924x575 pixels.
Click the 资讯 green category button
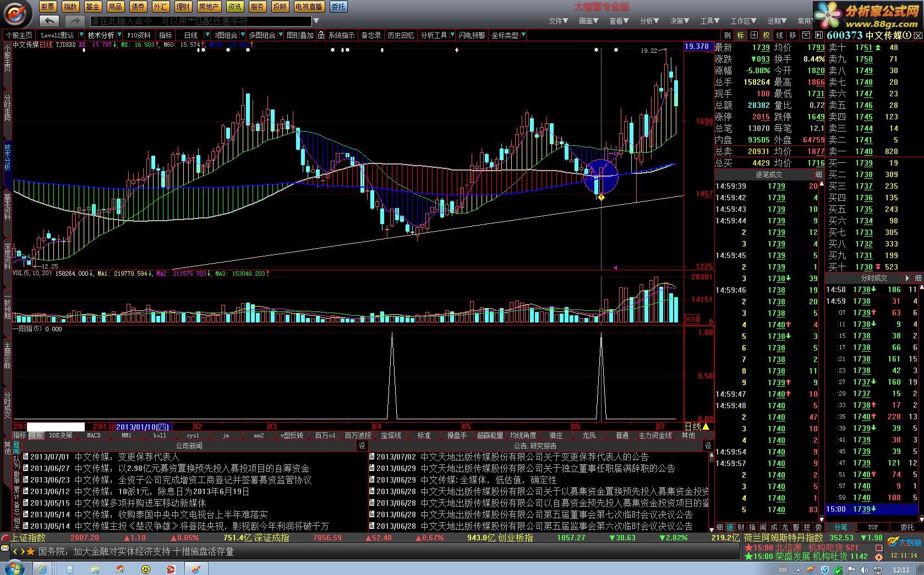[234, 7]
